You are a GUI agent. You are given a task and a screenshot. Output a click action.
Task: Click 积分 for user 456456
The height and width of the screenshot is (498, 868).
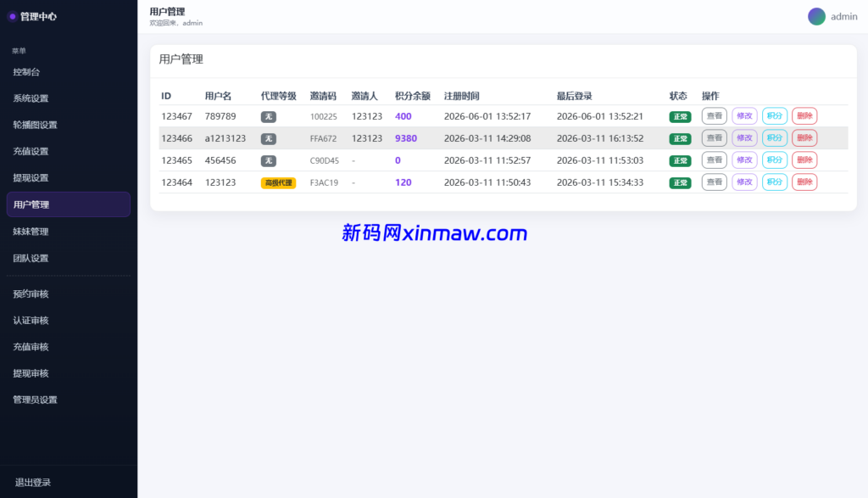(x=775, y=160)
